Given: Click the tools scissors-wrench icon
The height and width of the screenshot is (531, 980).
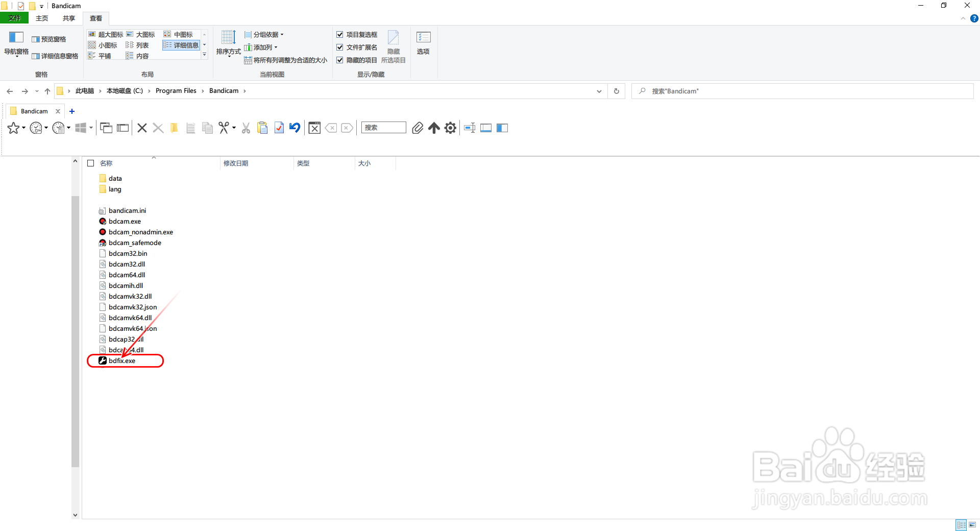Looking at the screenshot, I should (x=224, y=128).
